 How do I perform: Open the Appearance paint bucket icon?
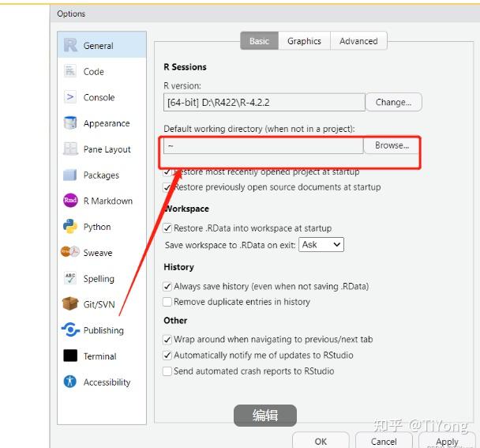click(70, 123)
